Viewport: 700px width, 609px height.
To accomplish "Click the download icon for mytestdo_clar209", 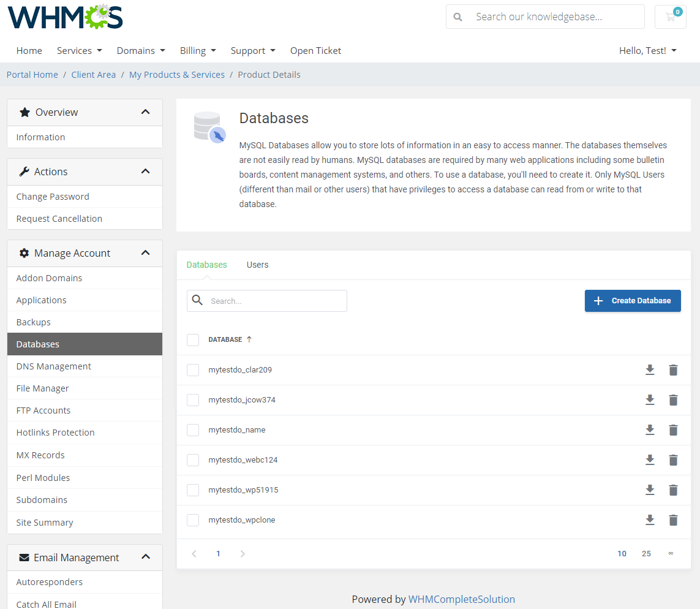I will pos(650,370).
